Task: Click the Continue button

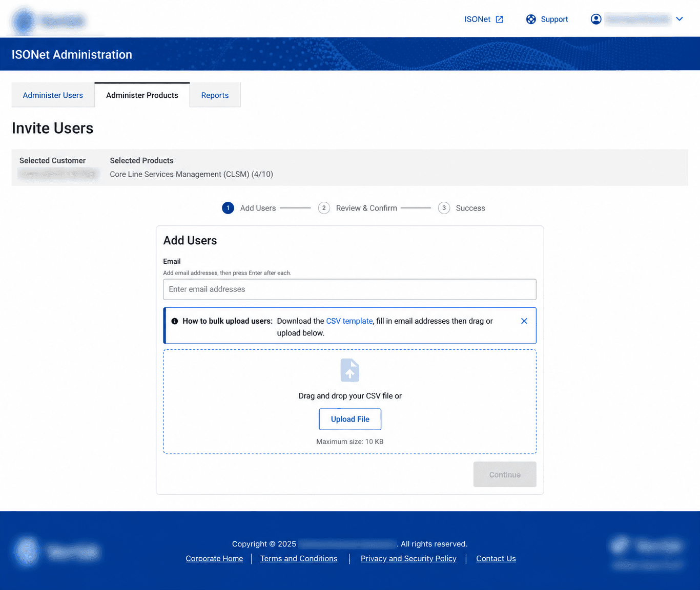Action: click(505, 475)
